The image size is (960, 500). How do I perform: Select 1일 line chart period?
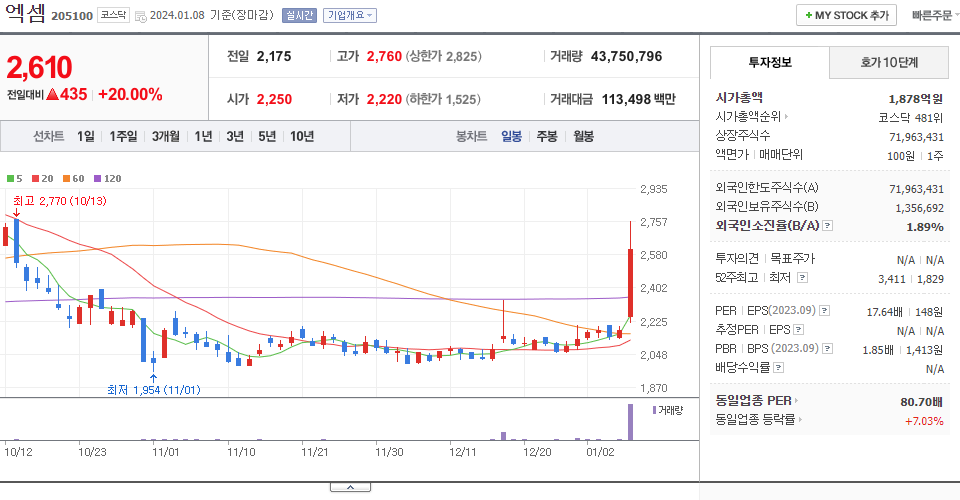click(86, 136)
